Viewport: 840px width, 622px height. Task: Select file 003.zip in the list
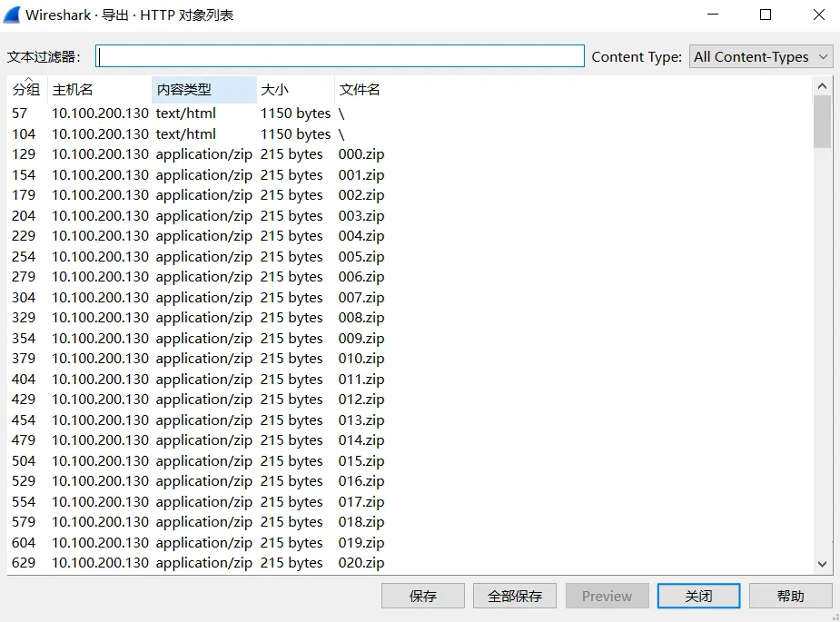click(x=361, y=215)
